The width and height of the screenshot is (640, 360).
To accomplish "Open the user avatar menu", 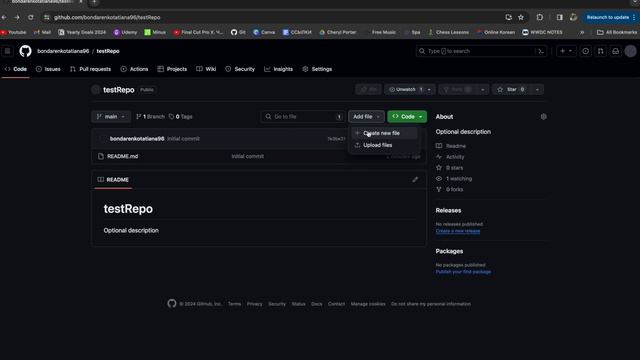I will [630, 51].
